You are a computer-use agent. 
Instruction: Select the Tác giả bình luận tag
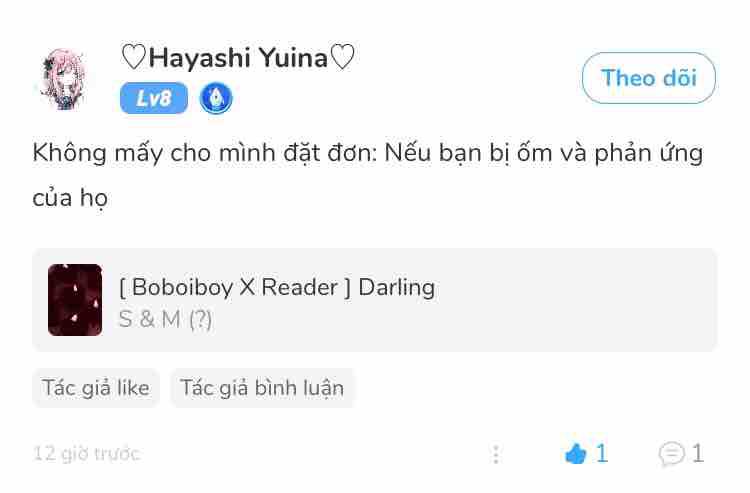(x=262, y=388)
